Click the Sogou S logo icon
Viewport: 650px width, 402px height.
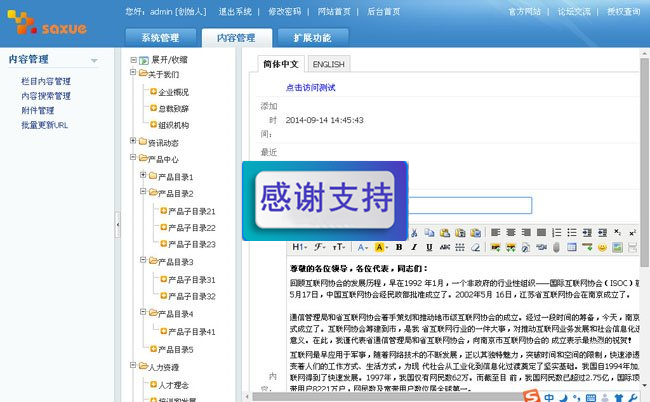531,396
